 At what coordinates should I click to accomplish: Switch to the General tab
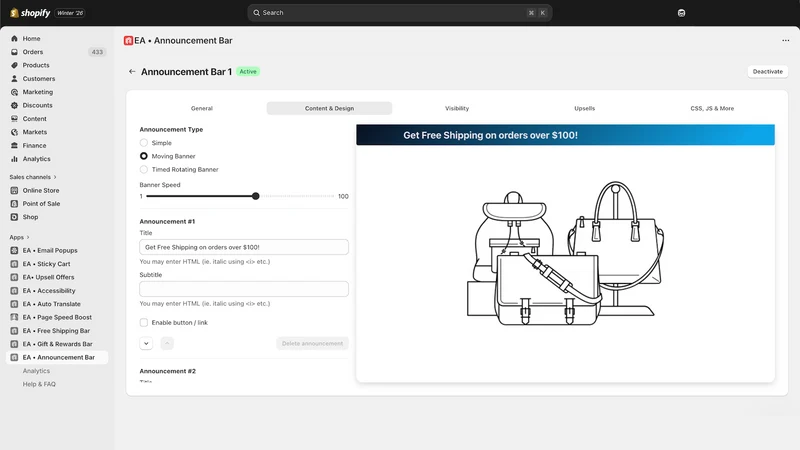pyautogui.click(x=202, y=108)
